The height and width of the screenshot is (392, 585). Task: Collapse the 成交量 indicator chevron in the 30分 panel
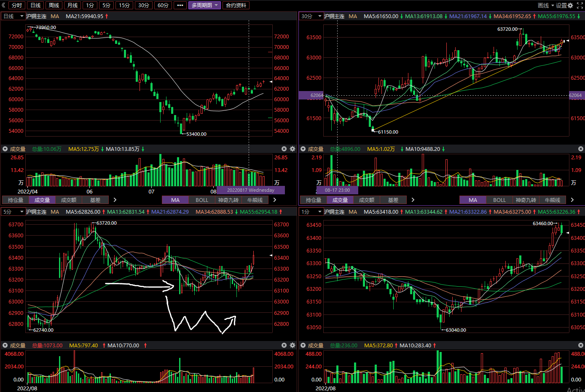click(303, 149)
